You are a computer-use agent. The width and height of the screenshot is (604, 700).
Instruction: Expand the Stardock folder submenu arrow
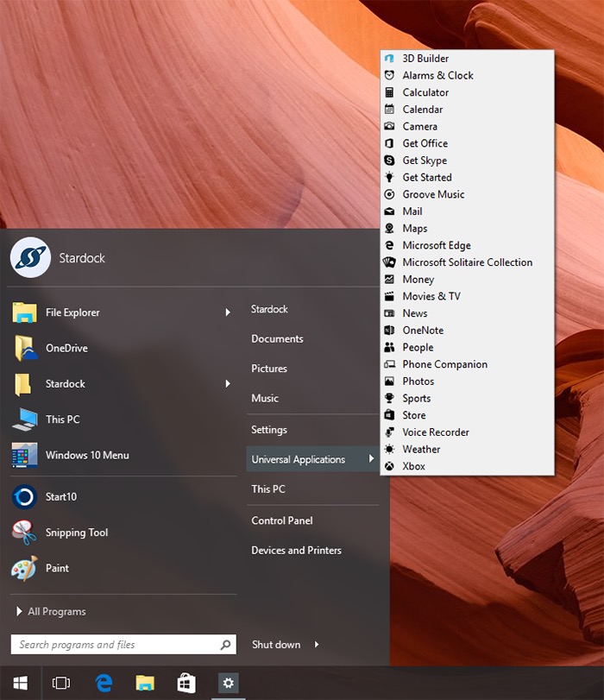click(228, 383)
